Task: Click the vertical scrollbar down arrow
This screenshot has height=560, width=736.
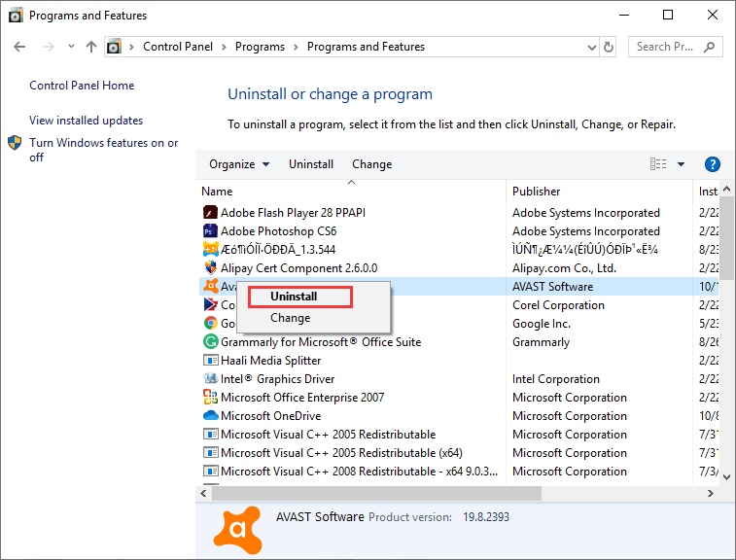Action: point(726,477)
